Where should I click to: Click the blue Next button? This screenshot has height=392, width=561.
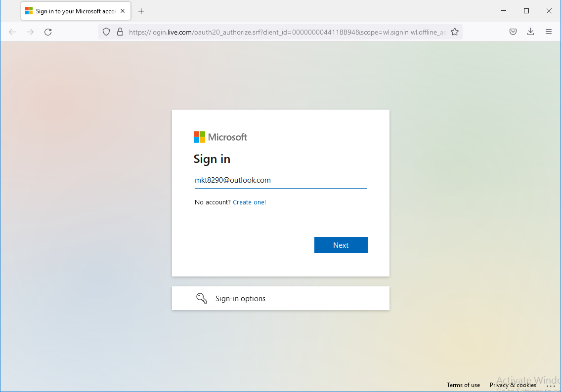tap(341, 245)
